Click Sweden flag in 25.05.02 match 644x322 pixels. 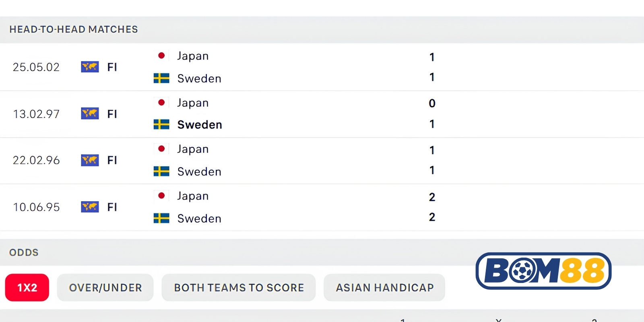coord(161,78)
